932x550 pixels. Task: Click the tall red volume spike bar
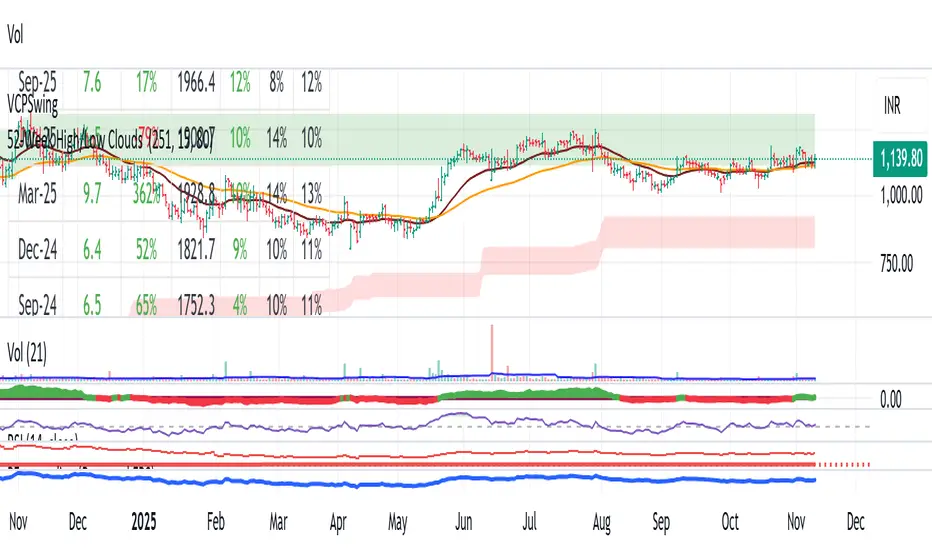[492, 350]
